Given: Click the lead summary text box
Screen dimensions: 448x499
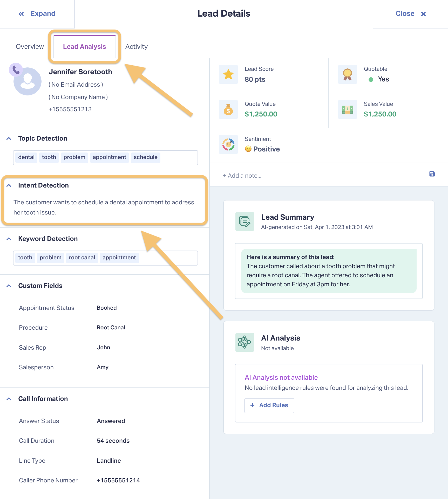Looking at the screenshot, I should [329, 271].
